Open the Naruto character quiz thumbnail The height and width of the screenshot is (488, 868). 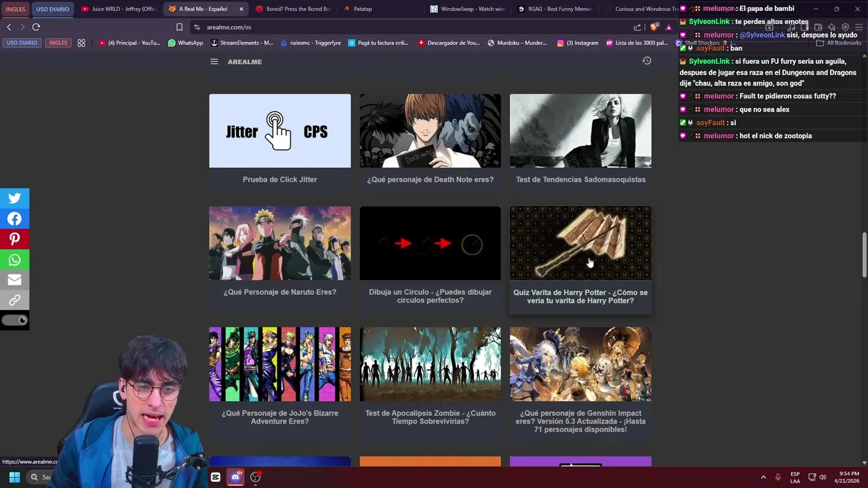(280, 243)
